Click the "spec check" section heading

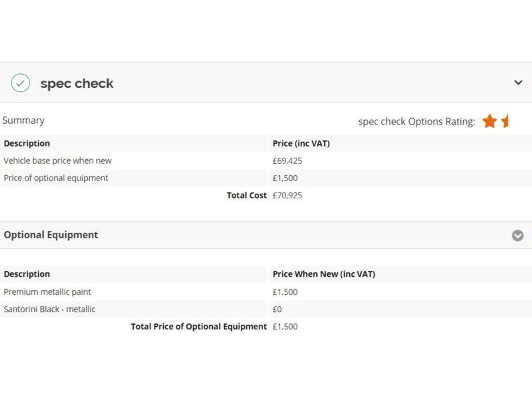[77, 83]
